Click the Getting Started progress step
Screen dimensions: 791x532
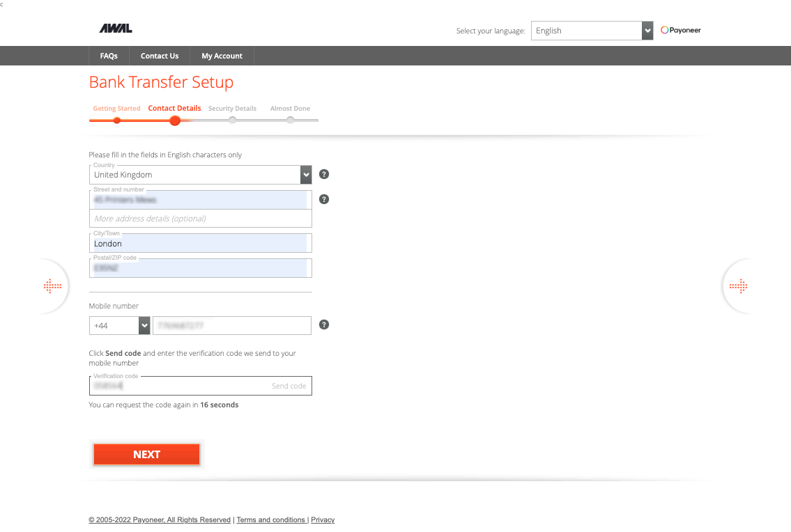116,109
